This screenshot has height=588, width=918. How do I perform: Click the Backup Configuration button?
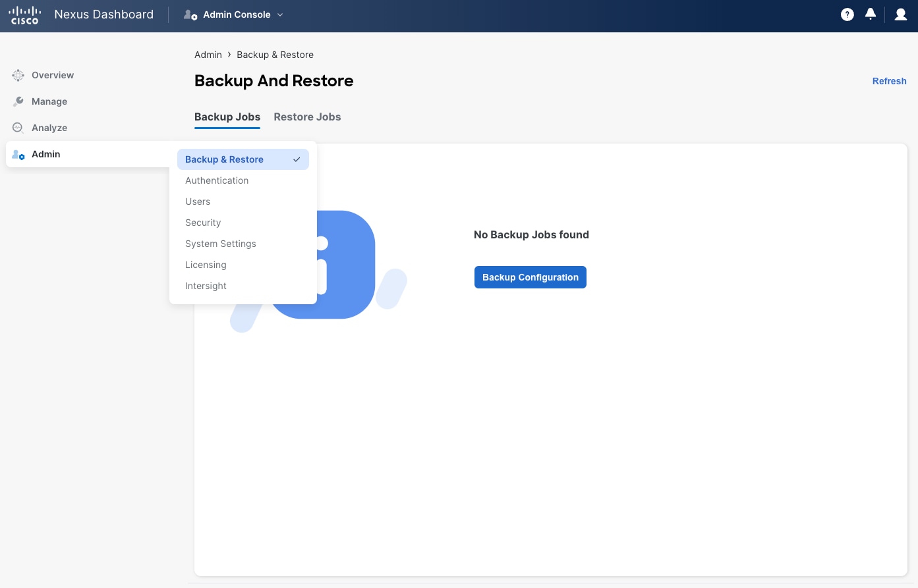coord(531,277)
